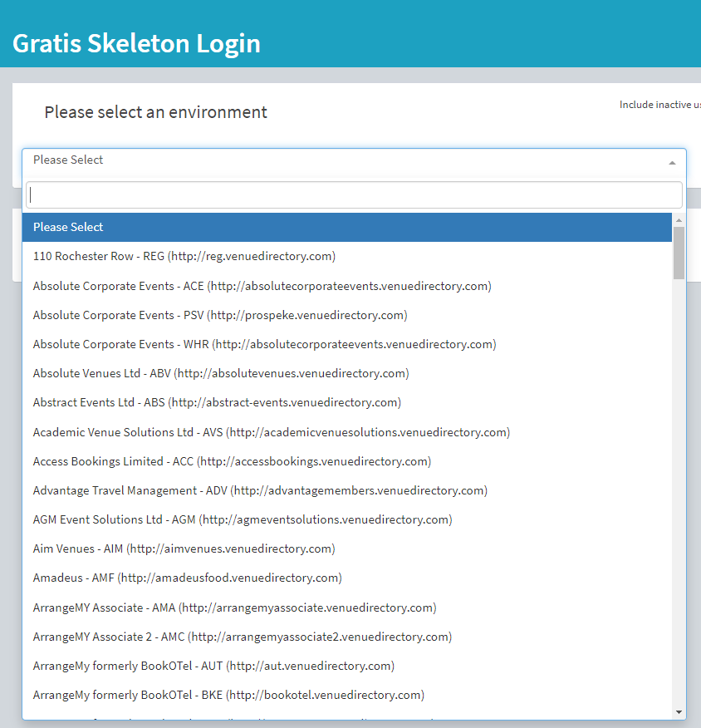Pick Absolute Venues Ltd - ABV
The width and height of the screenshot is (701, 728).
(x=347, y=374)
